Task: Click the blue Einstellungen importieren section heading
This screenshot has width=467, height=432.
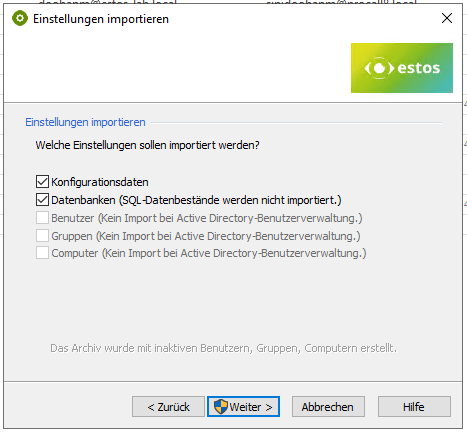Action: [x=85, y=122]
